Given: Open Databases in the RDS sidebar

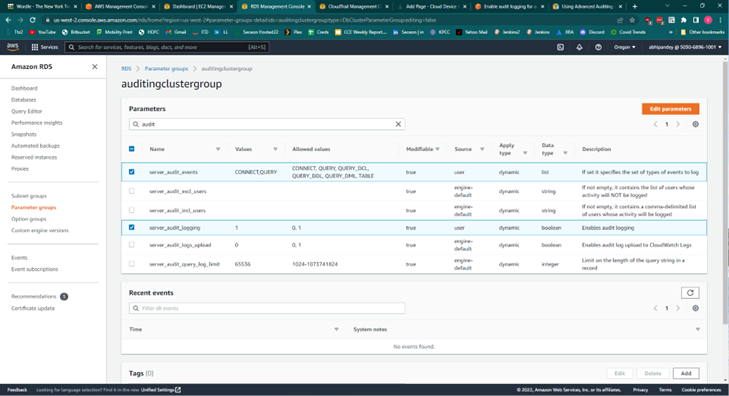Looking at the screenshot, I should [x=24, y=99].
